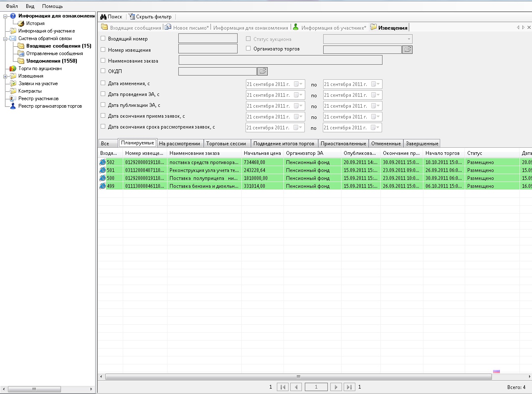Viewport: 532px width, 394px height.
Task: Open the browse button next to ОКДП field
Action: pyautogui.click(x=262, y=71)
